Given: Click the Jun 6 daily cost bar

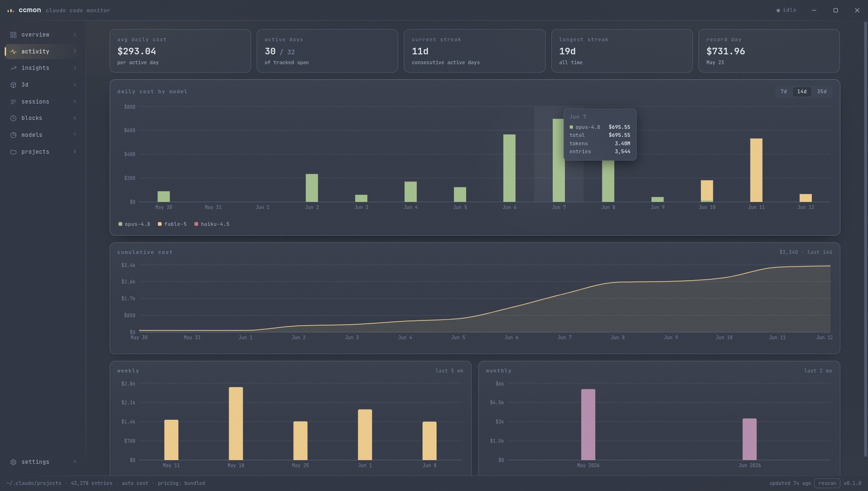Looking at the screenshot, I should pyautogui.click(x=509, y=168).
